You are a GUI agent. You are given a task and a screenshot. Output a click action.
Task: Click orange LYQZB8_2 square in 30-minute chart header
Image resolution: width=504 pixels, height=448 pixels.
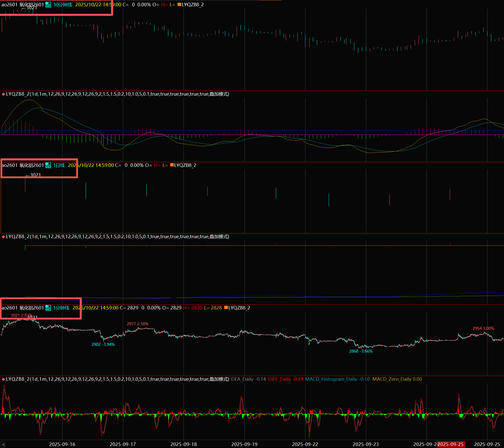pyautogui.click(x=179, y=5)
